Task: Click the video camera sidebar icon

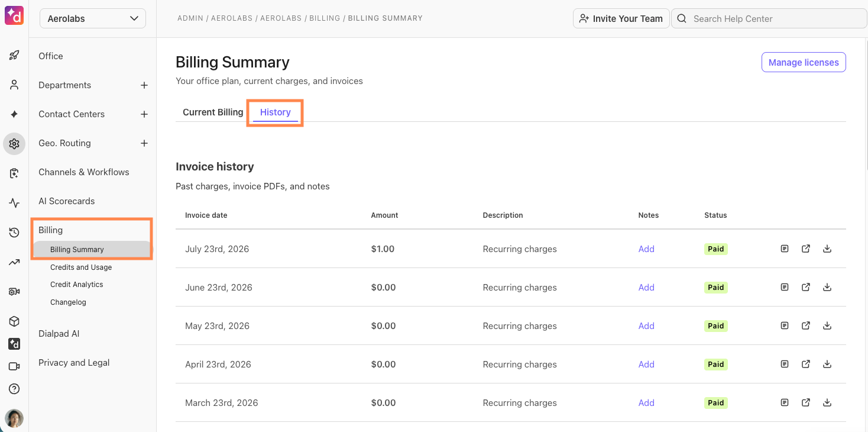Action: tap(14, 366)
